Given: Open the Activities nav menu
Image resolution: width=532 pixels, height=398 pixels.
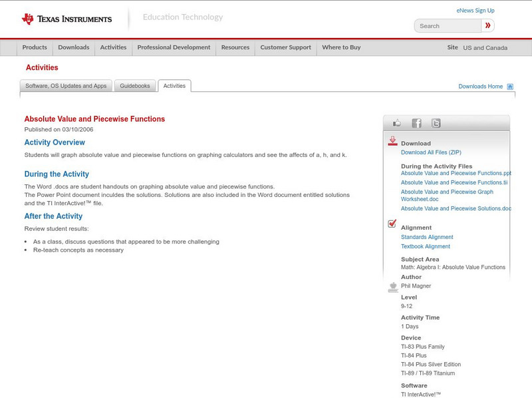Looking at the screenshot, I should (113, 47).
